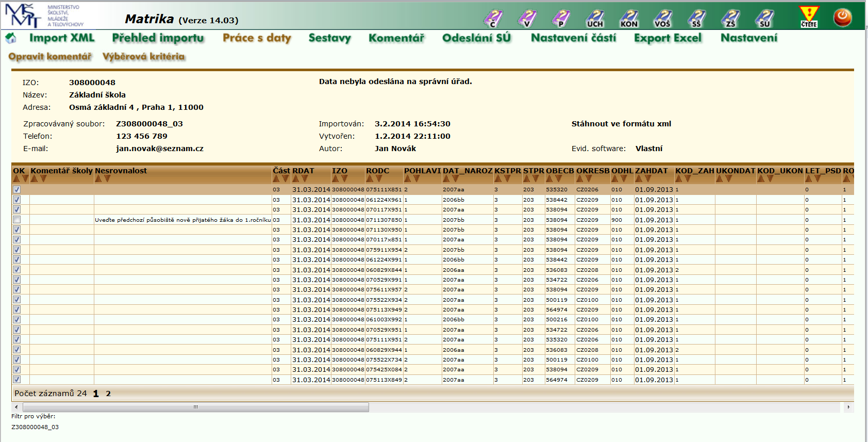The height and width of the screenshot is (442, 868).
Task: Sort OK column ascending with up arrow
Action: tap(16, 178)
